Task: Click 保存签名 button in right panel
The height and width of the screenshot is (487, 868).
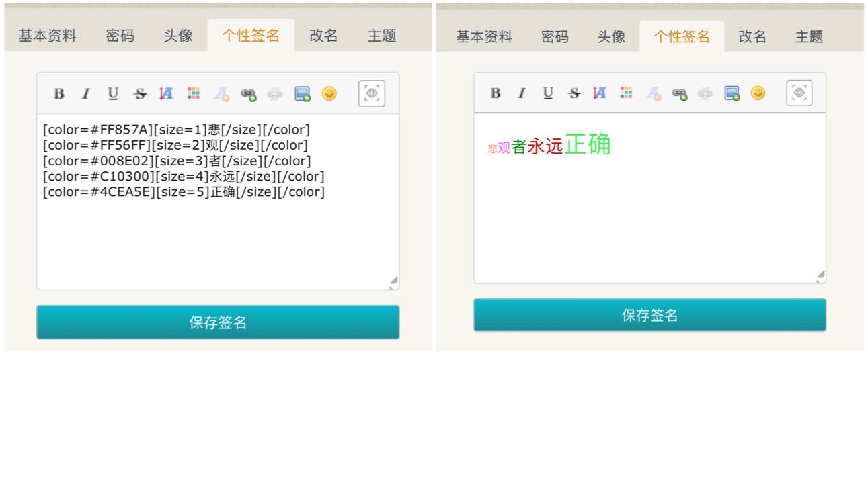Action: 649,315
